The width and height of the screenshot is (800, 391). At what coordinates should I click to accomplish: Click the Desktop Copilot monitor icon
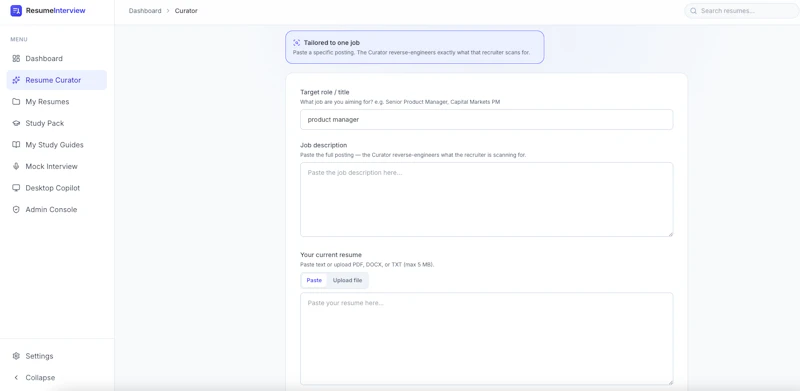(x=16, y=188)
